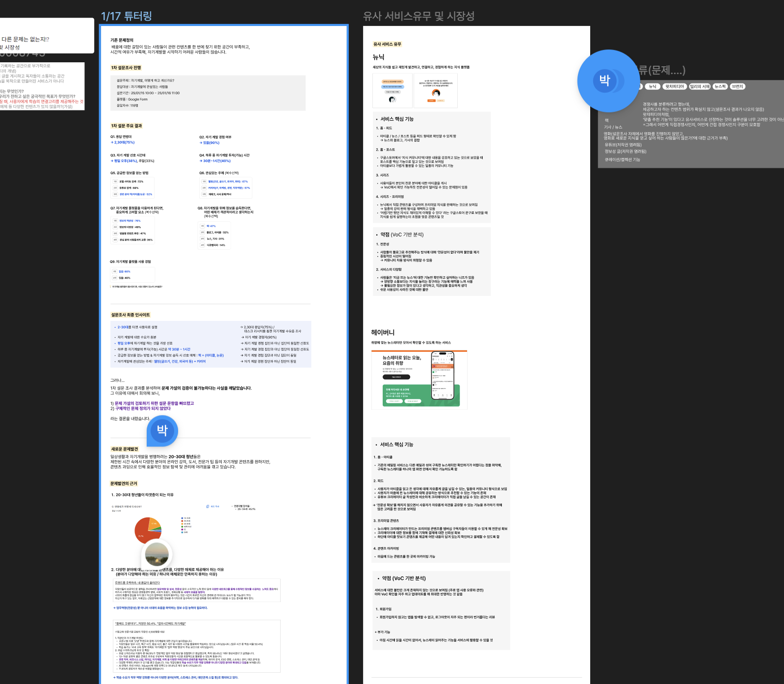Select the '있음(90%)' answer text

209,143
